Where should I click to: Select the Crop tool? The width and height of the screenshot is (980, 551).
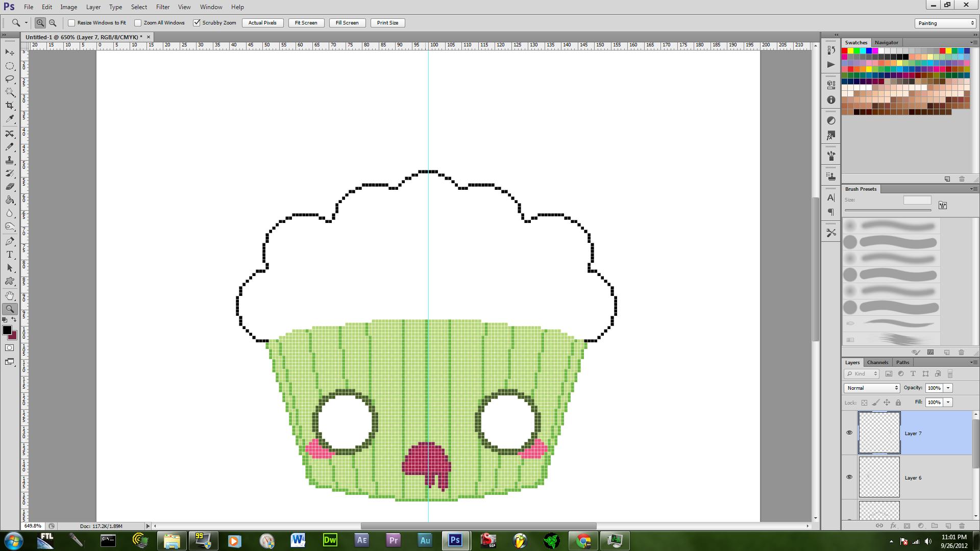[x=10, y=106]
